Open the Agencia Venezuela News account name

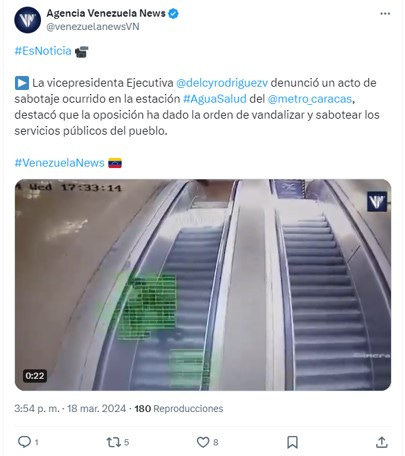106,13
